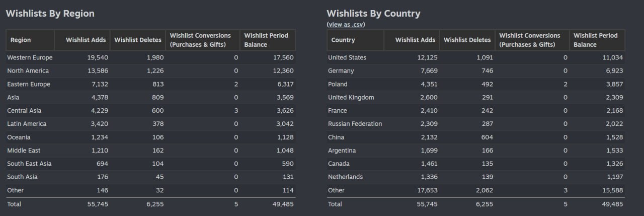
Task: Select the Eastern Europe region row
Action: [x=151, y=84]
